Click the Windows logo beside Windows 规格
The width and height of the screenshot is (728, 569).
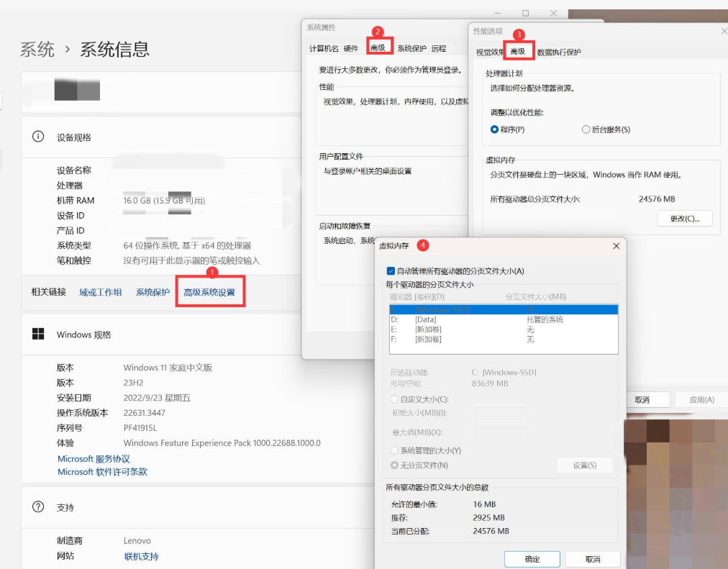(x=38, y=334)
